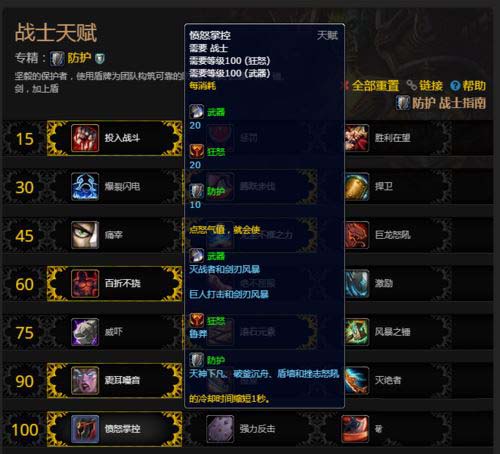
Task: Select the 投入战斗 talent icon
Action: [85, 138]
